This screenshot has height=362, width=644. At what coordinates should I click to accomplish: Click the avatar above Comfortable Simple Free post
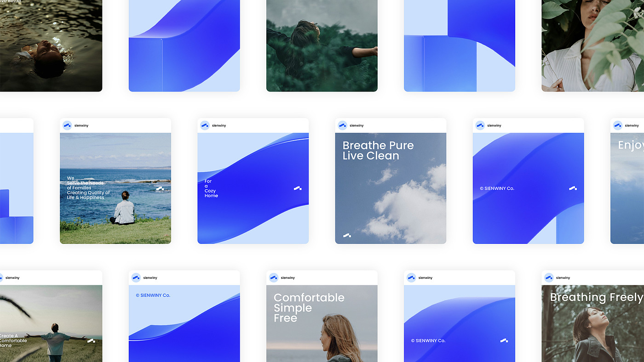pyautogui.click(x=274, y=277)
